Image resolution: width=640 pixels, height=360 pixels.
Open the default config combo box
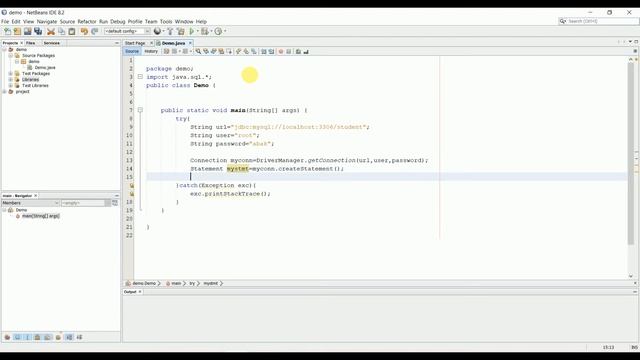tap(127, 31)
